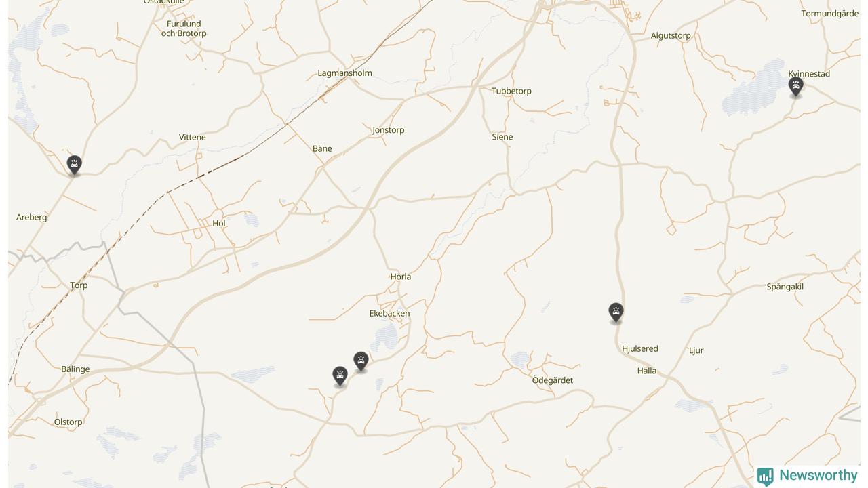The height and width of the screenshot is (488, 868).
Task: Click the Ödegärdet place label
Action: tap(552, 380)
